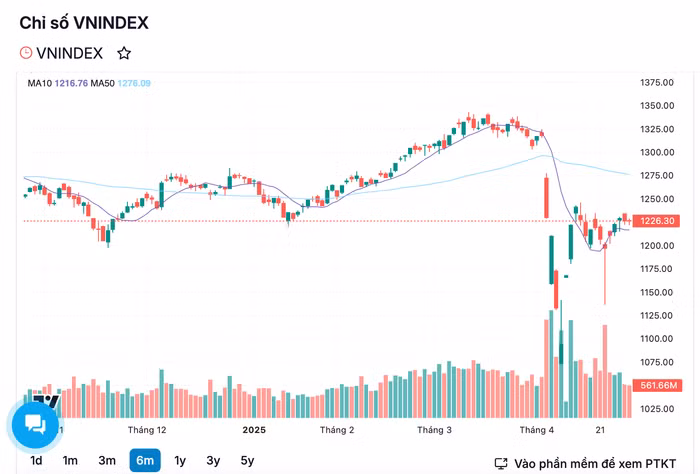
Task: Select the 1m time range
Action: pos(70,461)
